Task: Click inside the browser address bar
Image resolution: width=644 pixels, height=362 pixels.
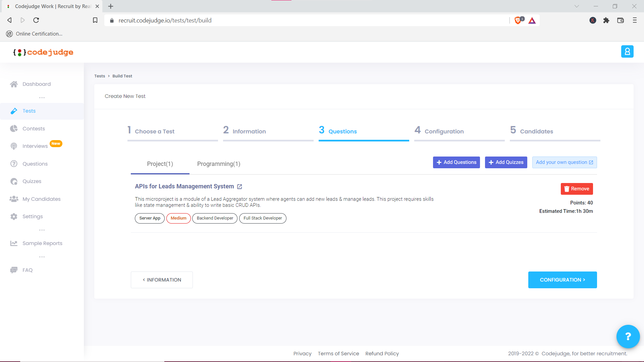Action: pos(235,20)
